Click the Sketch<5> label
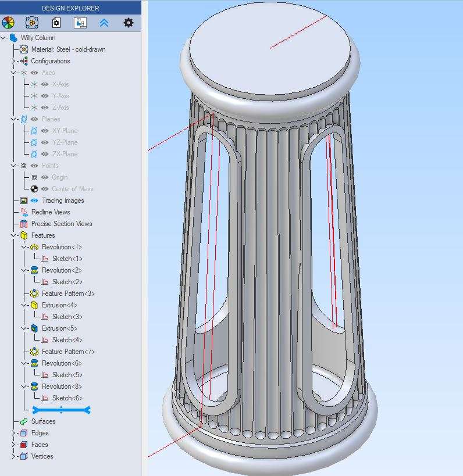The height and width of the screenshot is (476, 463). tap(67, 375)
